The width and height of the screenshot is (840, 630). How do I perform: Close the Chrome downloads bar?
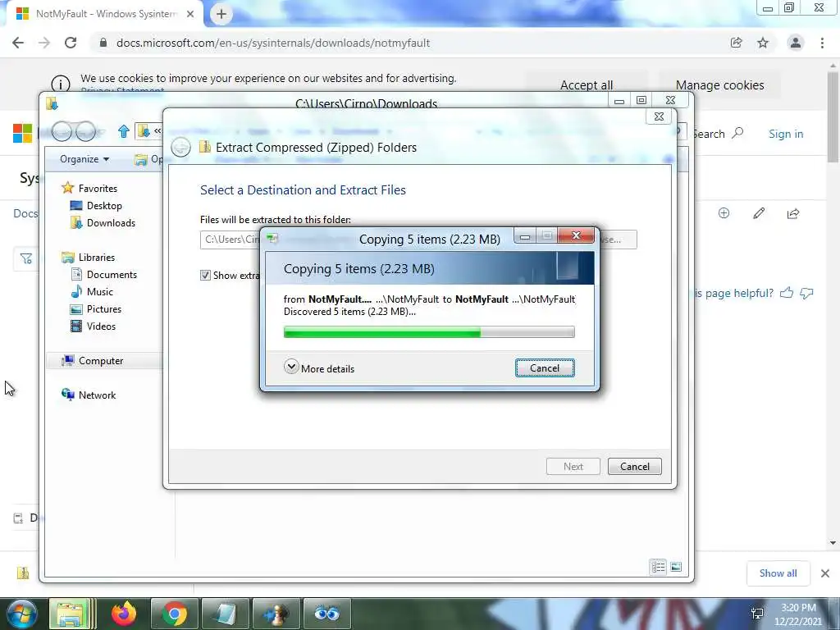(x=825, y=573)
